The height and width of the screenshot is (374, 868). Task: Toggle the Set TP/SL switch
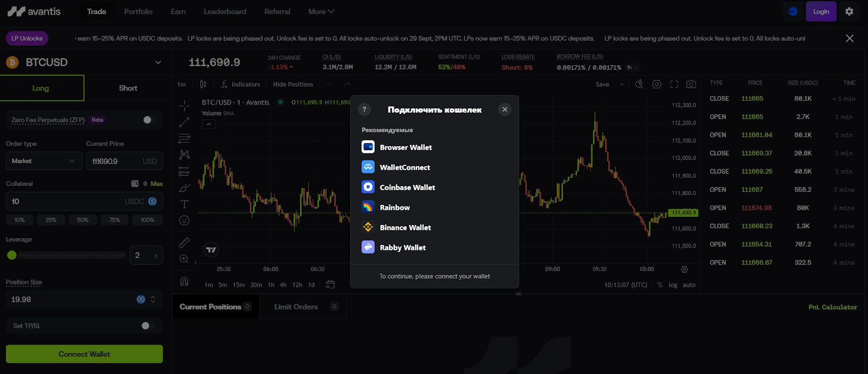[x=148, y=326]
